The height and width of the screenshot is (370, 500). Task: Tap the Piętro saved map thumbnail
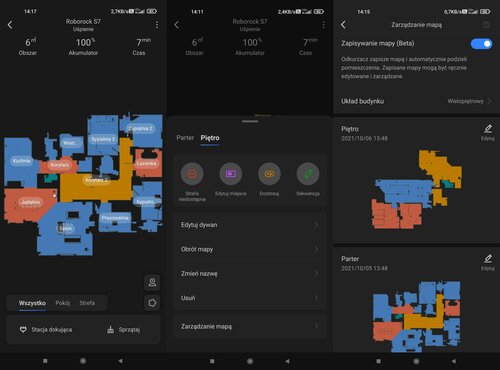click(x=416, y=189)
